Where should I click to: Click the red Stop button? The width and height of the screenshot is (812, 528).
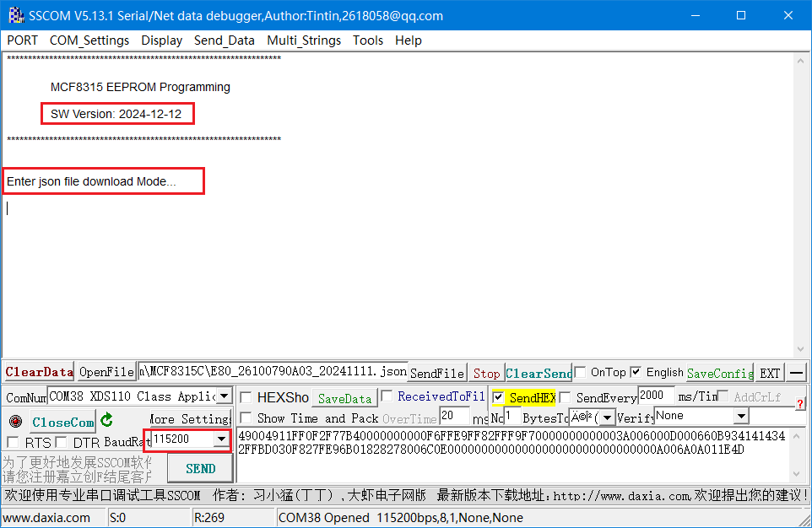coord(486,373)
